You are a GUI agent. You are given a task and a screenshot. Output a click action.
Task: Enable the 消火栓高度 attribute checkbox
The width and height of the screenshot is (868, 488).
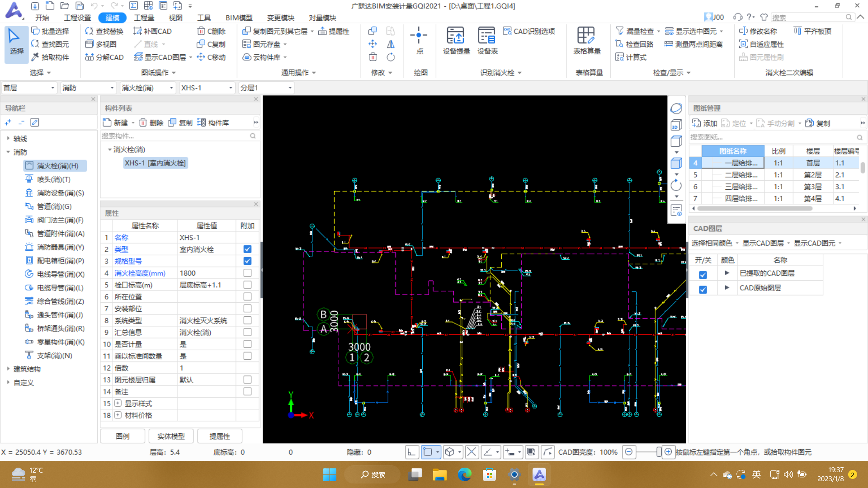pos(247,273)
